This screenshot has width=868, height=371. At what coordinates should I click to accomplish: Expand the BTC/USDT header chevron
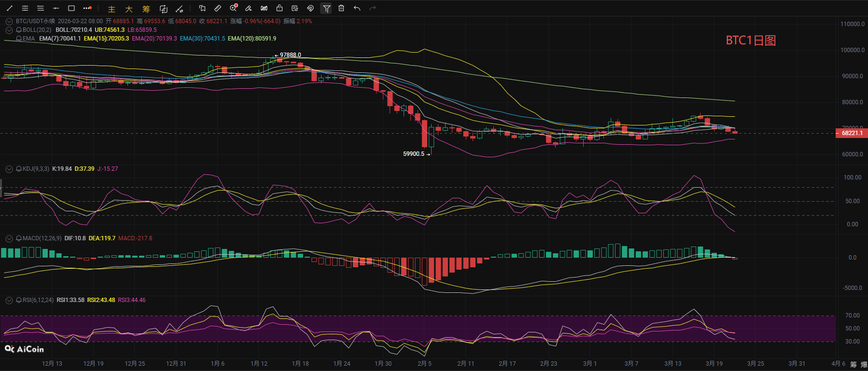[9, 21]
